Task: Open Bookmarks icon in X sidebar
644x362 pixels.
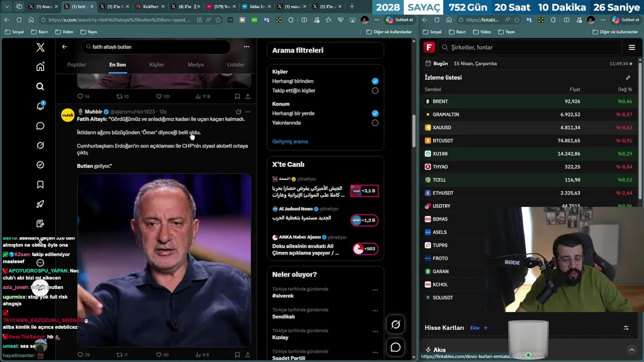Action: tap(40, 185)
